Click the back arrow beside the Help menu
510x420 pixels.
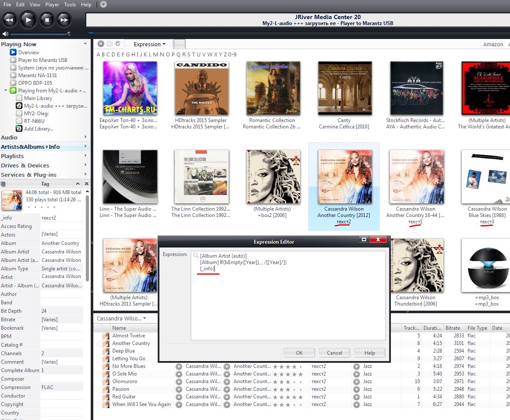point(103,5)
